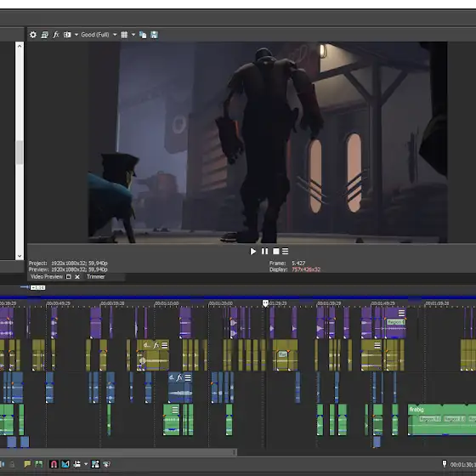476x476 pixels.
Task: Click Insert Marker yellow flag icon
Action: pyautogui.click(x=27, y=464)
